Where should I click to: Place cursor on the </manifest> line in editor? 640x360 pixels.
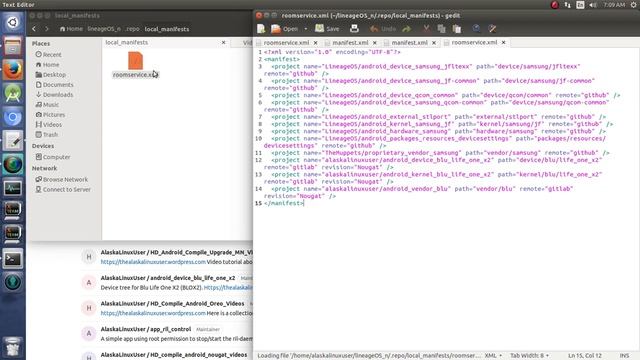tap(284, 203)
